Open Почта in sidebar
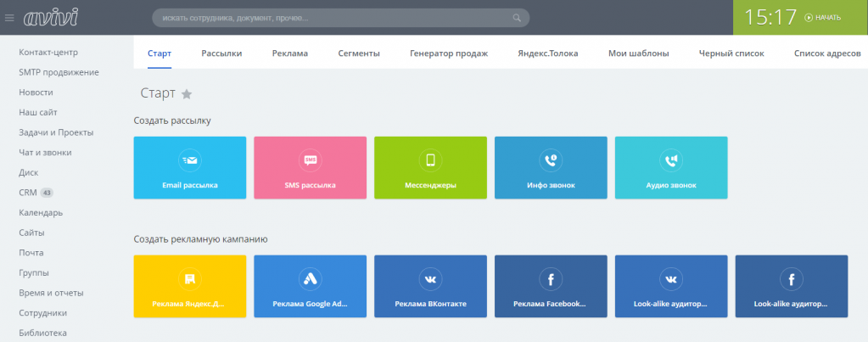 [x=31, y=253]
